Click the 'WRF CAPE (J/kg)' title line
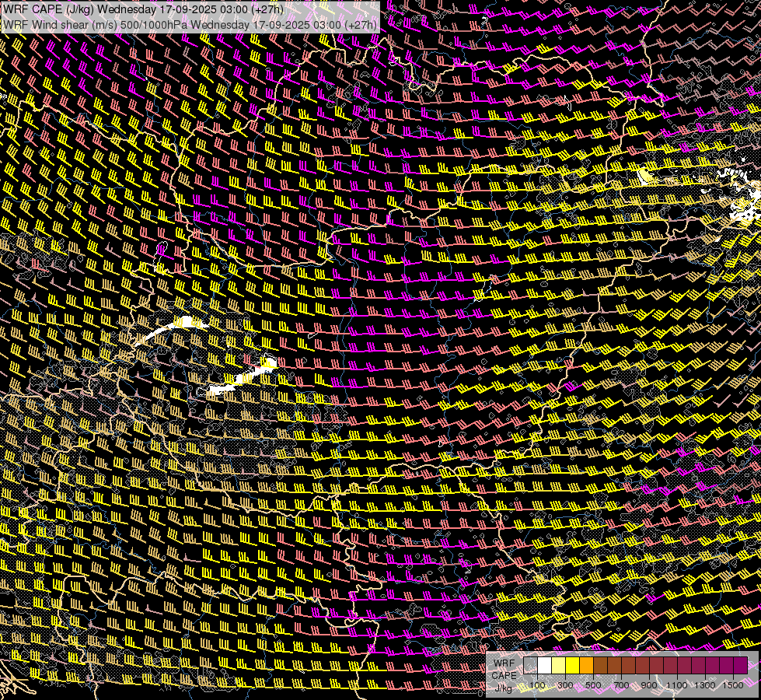Viewport: 761px width, 700px height. [x=143, y=9]
